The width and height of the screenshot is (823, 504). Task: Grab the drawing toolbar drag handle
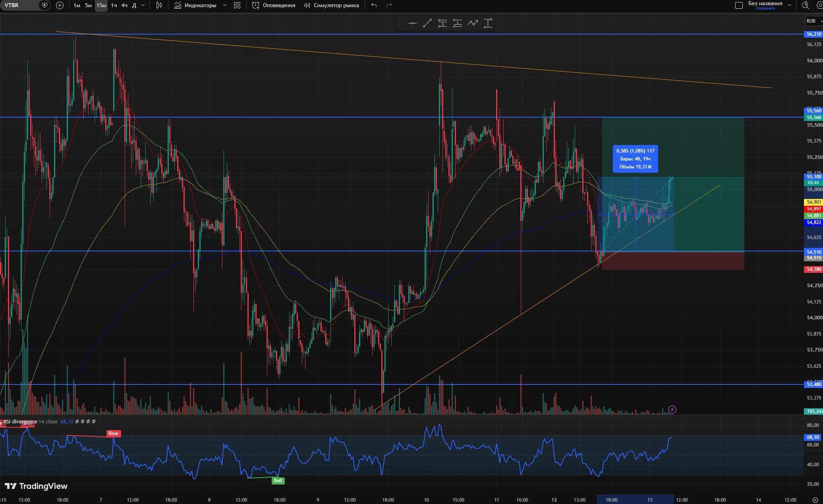pyautogui.click(x=400, y=23)
